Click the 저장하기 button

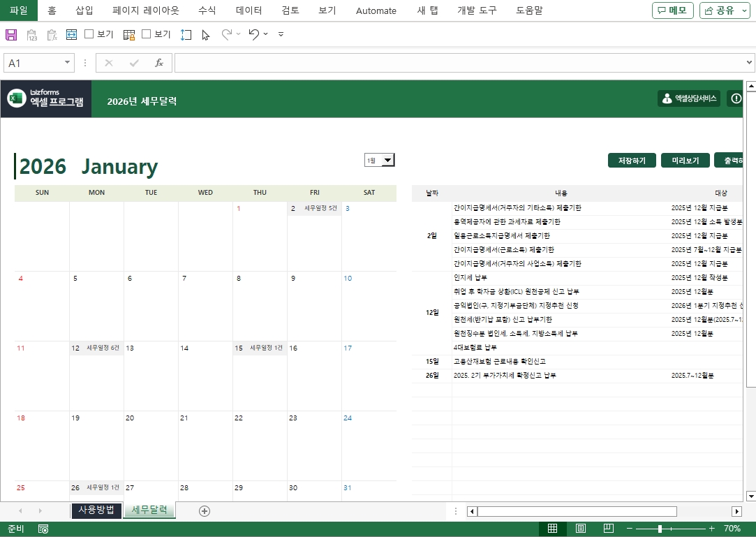[x=632, y=161]
